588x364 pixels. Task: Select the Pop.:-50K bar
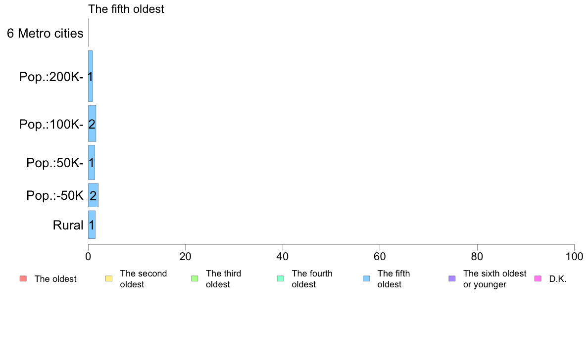point(94,195)
